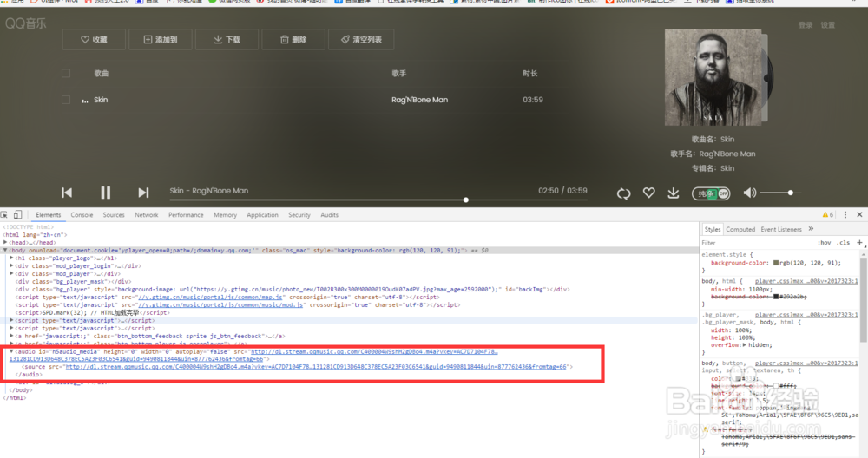Image resolution: width=868 pixels, height=458 pixels.
Task: Mute the volume speaker icon
Action: pyautogui.click(x=750, y=193)
